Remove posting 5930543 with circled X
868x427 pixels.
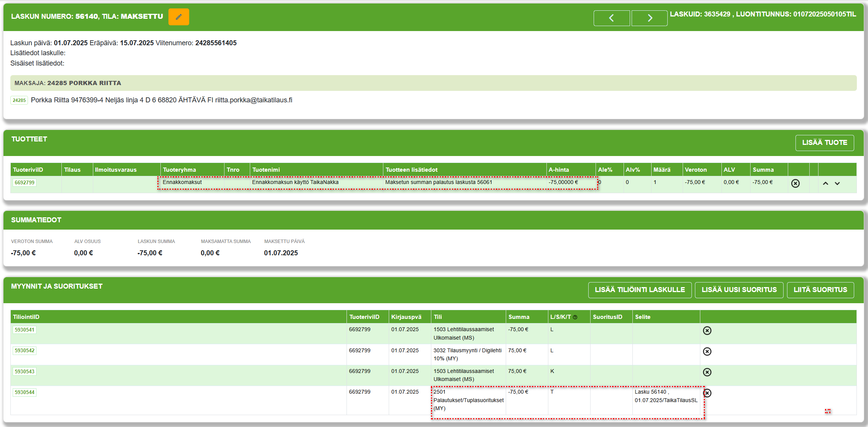[x=707, y=372]
